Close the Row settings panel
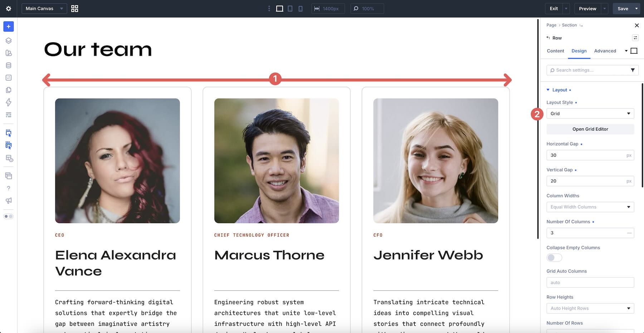This screenshot has width=644, height=333. click(x=637, y=25)
